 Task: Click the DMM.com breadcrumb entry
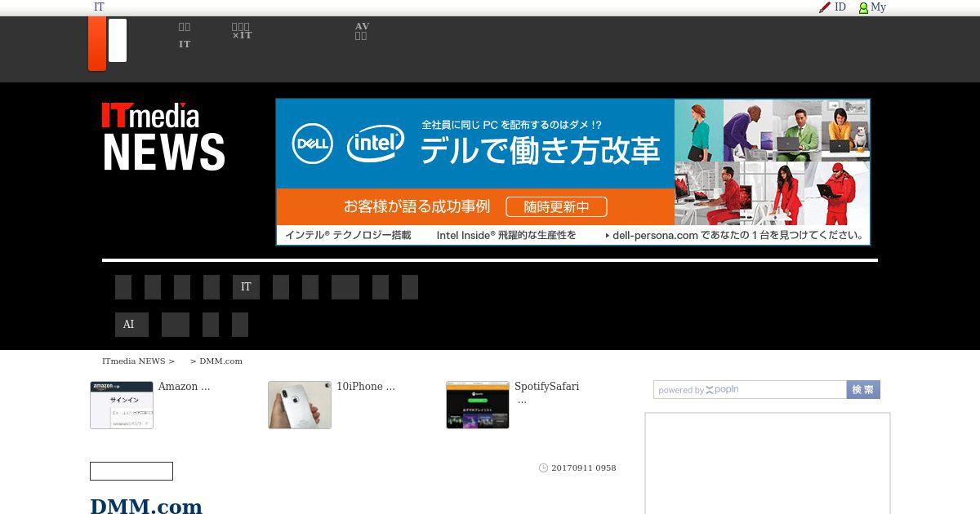tap(220, 361)
